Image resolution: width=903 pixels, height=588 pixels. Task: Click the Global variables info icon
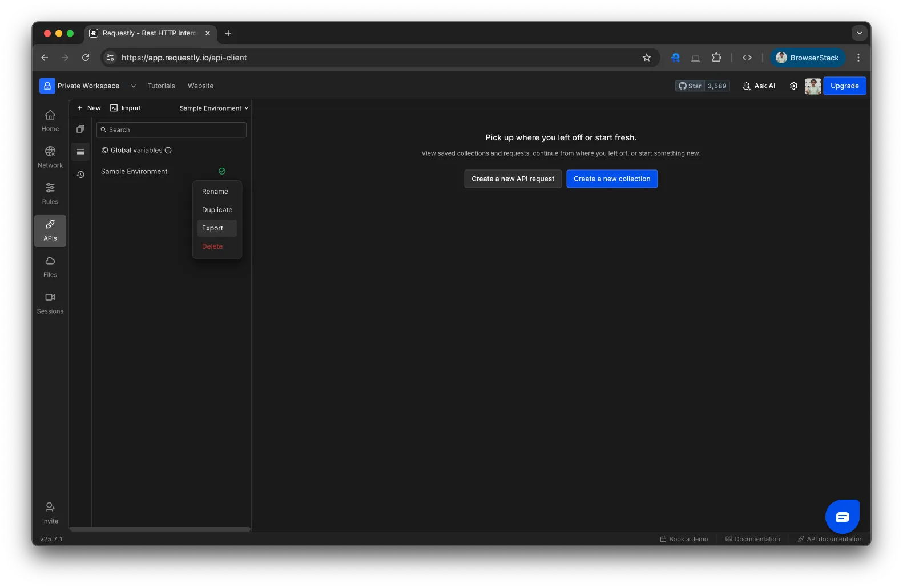[168, 151]
